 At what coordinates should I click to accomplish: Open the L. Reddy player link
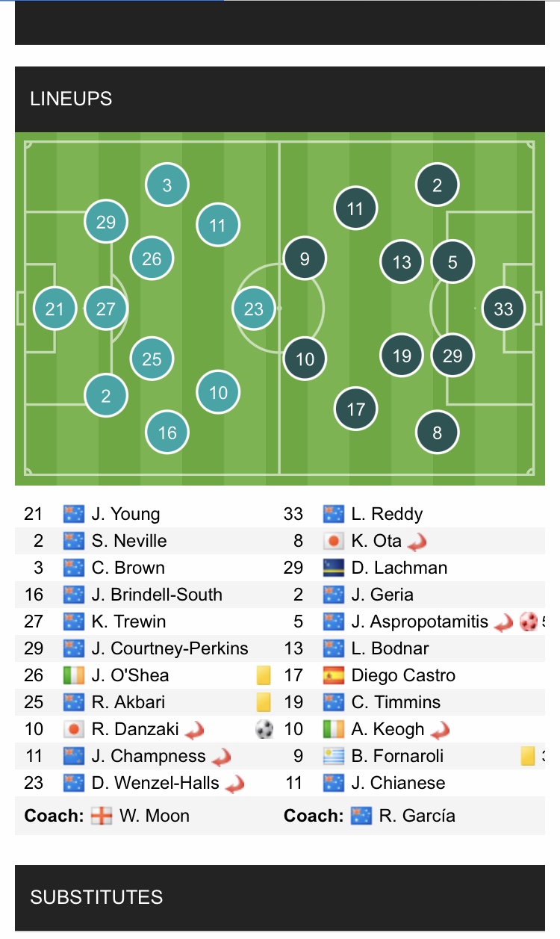tap(387, 514)
